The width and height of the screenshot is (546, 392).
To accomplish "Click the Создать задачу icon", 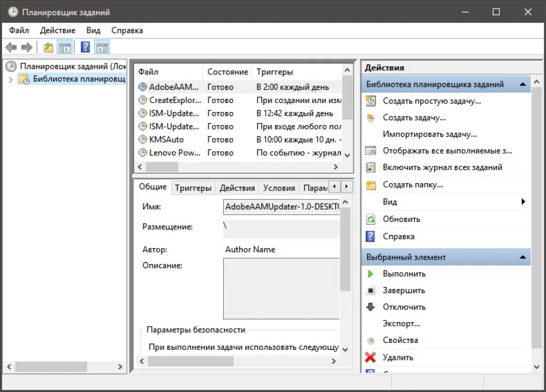I will coord(371,117).
